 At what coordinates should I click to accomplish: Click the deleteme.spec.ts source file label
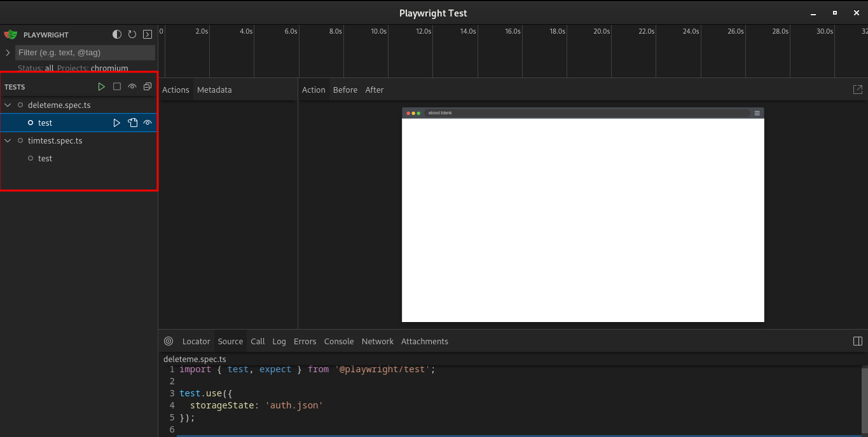195,359
